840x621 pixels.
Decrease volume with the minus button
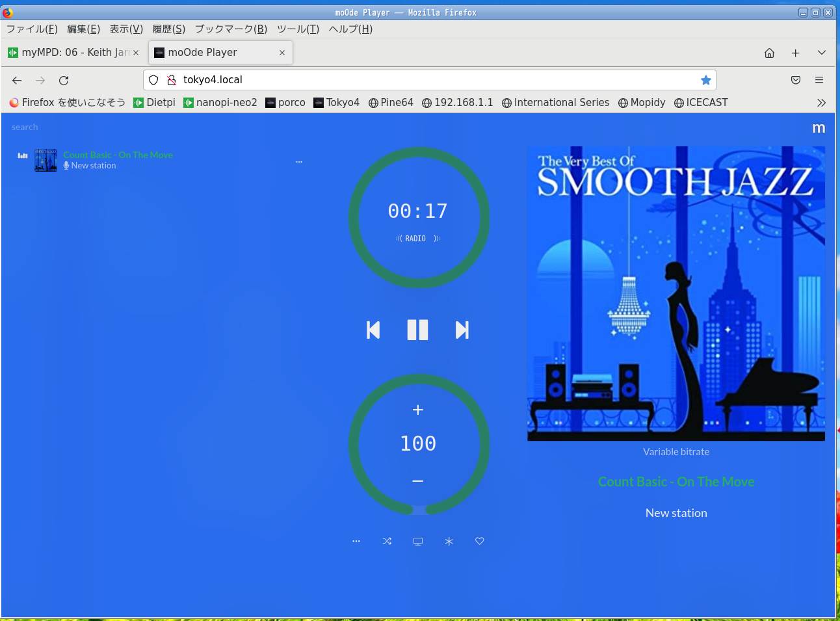418,481
